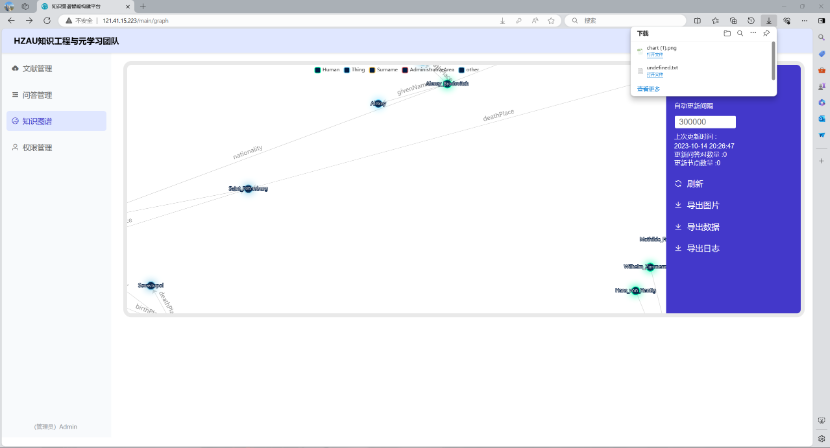This screenshot has width=830, height=448.
Task: Open more options in the downloads panel
Action: pyautogui.click(x=753, y=33)
